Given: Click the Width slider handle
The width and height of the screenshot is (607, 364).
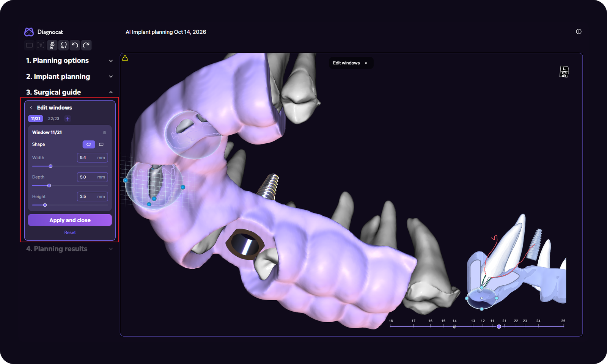Looking at the screenshot, I should [x=50, y=166].
